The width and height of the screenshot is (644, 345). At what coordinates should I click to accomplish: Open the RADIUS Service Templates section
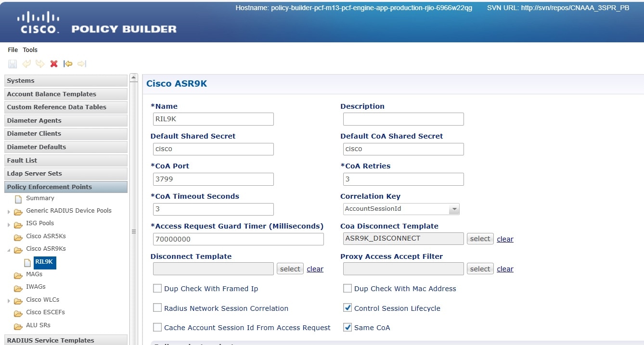66,340
